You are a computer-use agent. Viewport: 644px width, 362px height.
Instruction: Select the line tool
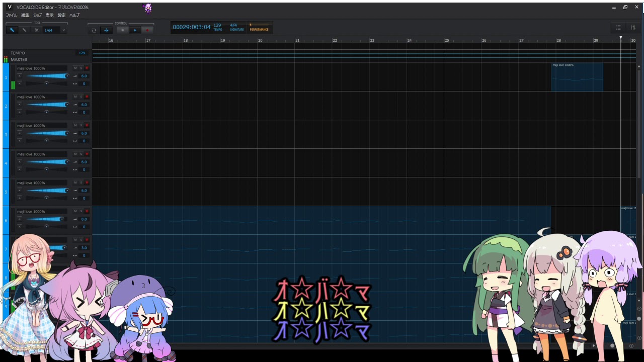24,30
